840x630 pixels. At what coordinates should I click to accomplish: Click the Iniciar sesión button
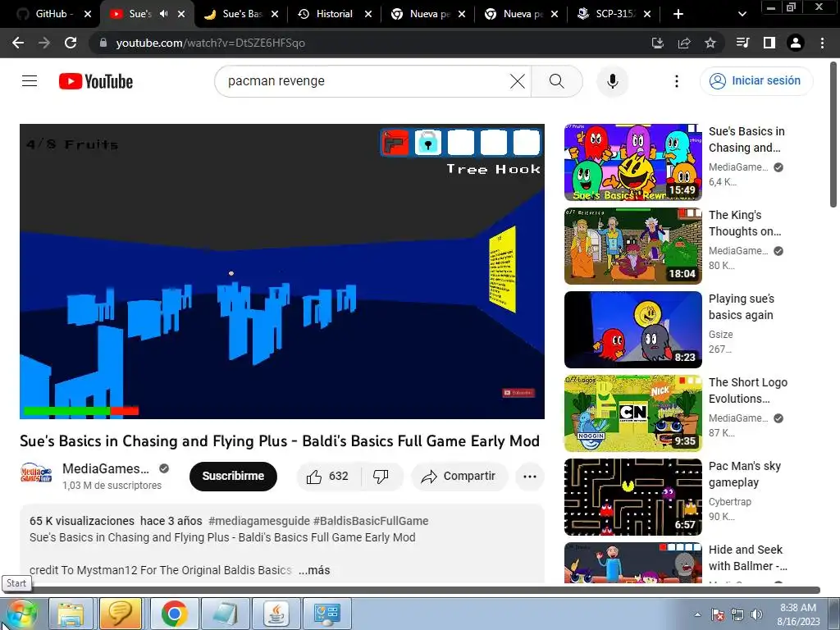click(x=756, y=81)
